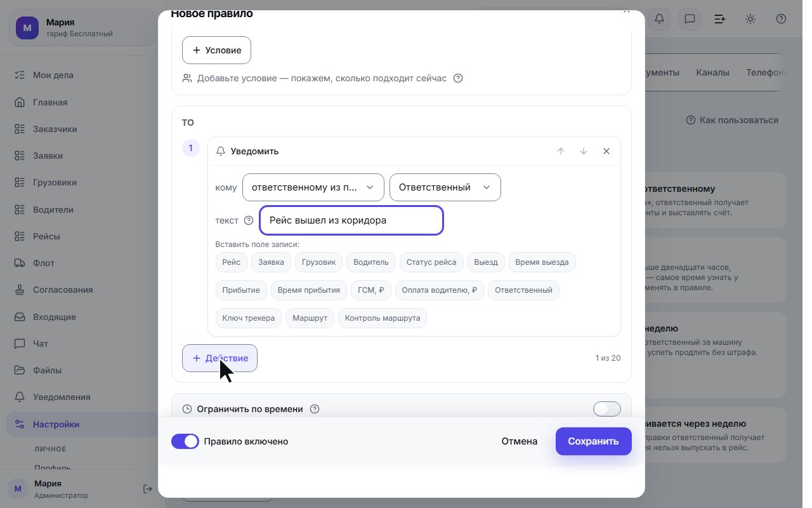This screenshot has width=812, height=508.
Task: Insert the ГСМ, ₽ field chip
Action: [x=370, y=290]
